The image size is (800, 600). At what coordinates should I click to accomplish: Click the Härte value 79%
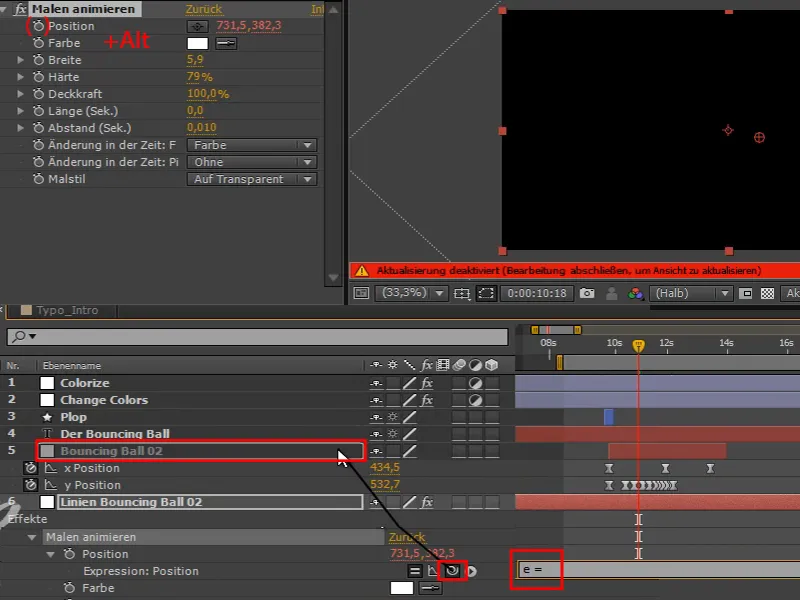[199, 77]
